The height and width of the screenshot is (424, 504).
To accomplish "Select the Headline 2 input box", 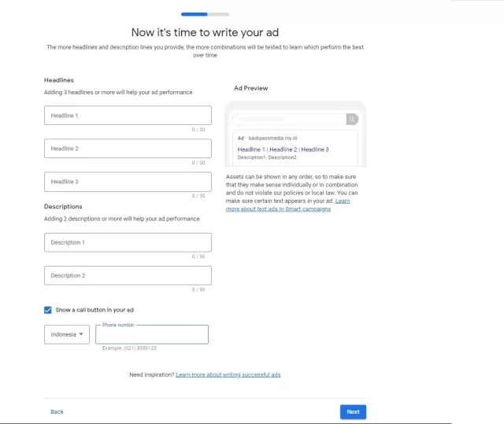I will click(x=128, y=149).
